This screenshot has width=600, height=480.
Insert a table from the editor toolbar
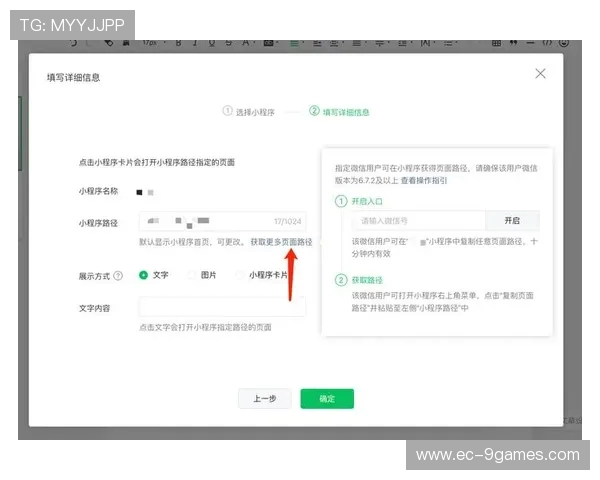click(496, 43)
